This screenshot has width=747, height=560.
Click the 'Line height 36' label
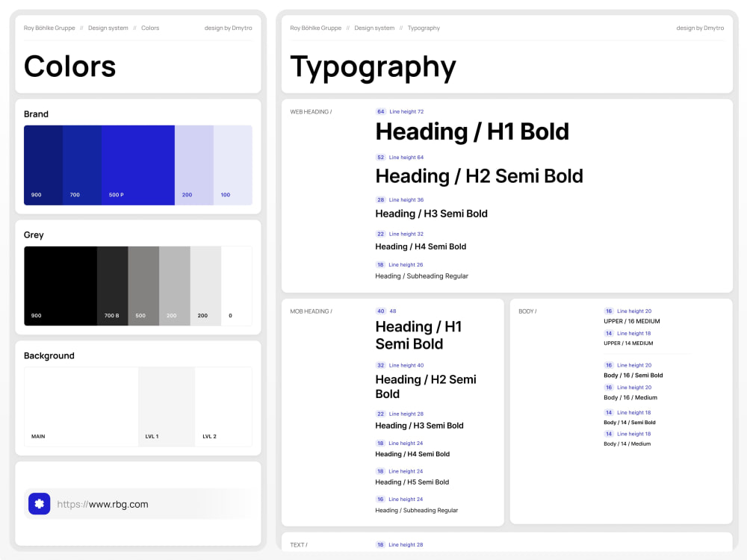[406, 199]
